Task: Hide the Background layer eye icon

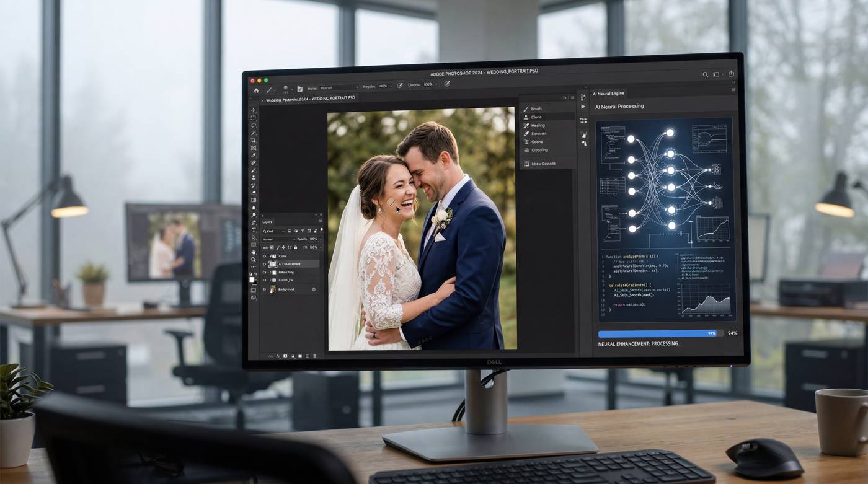Action: click(264, 289)
